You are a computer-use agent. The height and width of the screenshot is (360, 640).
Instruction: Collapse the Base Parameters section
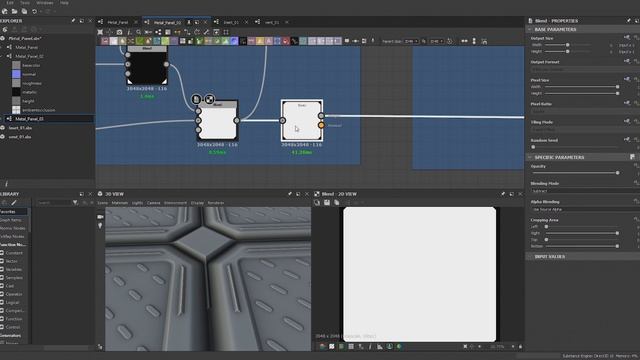(530, 30)
